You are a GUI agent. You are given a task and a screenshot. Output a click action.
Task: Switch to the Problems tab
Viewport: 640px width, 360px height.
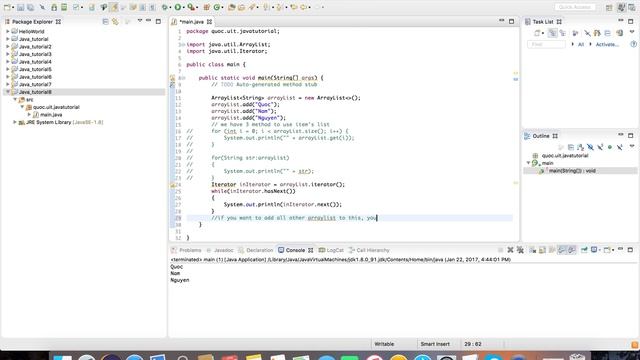(x=187, y=250)
